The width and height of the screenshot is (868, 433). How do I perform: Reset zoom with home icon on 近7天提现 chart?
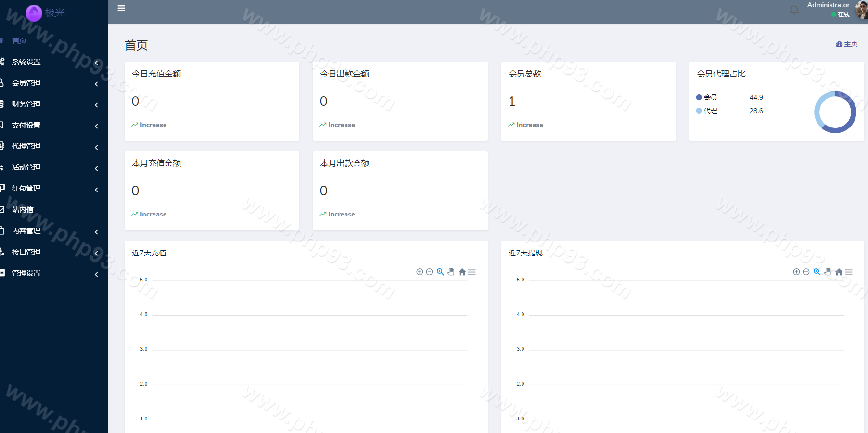839,272
